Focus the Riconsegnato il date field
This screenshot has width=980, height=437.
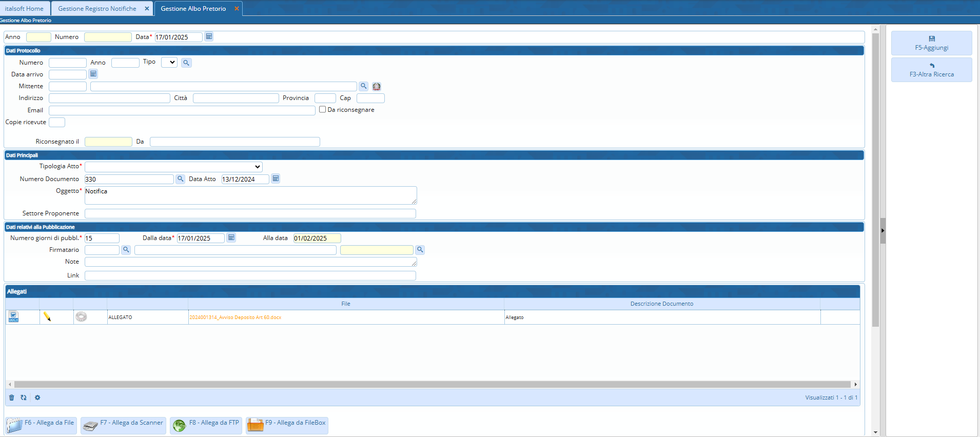[108, 142]
